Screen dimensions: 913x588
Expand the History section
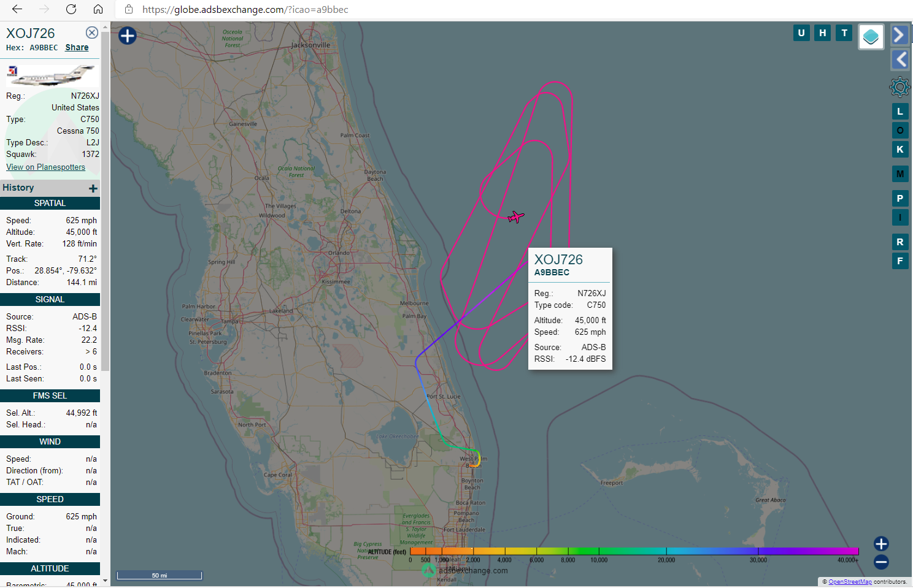tap(93, 188)
